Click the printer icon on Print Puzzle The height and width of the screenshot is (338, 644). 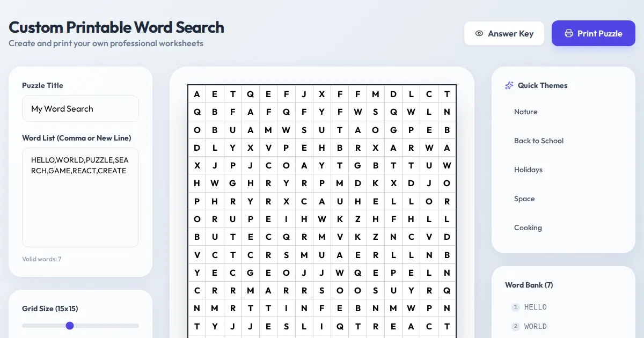click(x=569, y=34)
